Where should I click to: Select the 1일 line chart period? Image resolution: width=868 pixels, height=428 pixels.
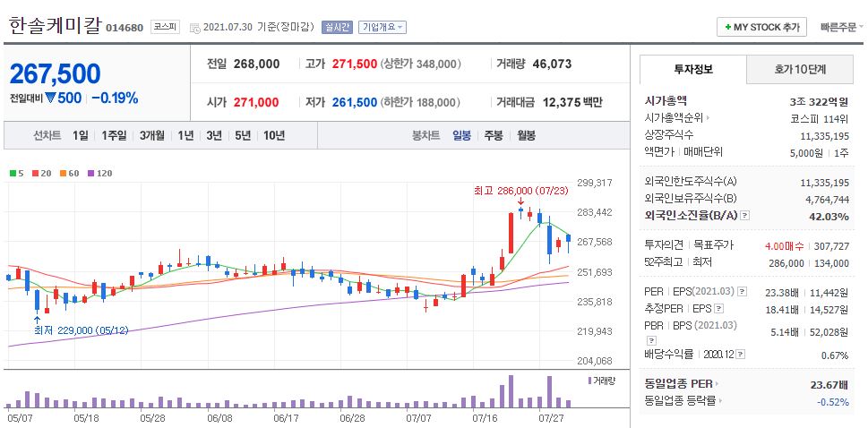pos(81,136)
